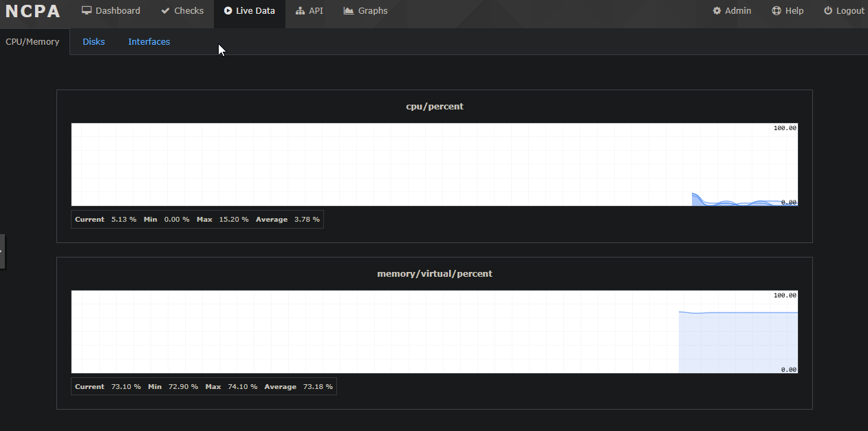This screenshot has height=431, width=868.
Task: Switch to the Disks tab
Action: (94, 42)
